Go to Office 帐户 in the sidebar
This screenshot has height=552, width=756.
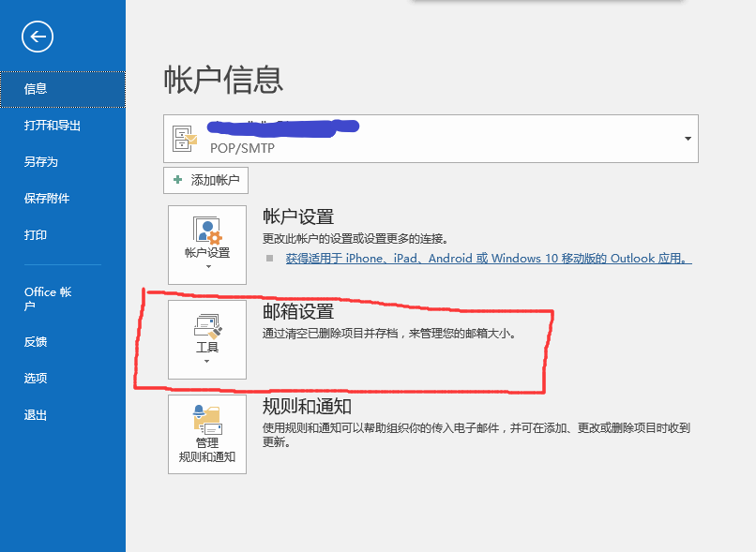coord(48,299)
